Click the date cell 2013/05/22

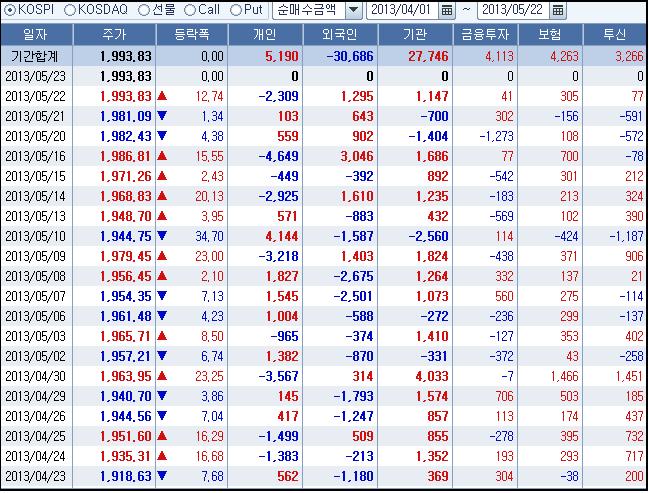[36, 96]
